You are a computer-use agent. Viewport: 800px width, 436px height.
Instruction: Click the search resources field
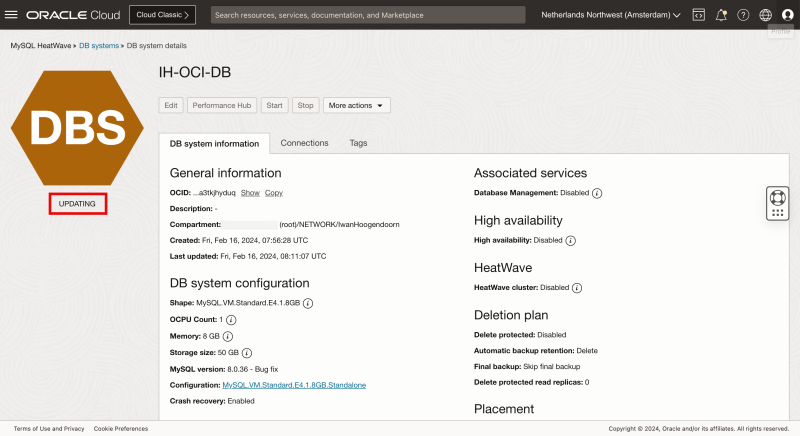pos(368,15)
